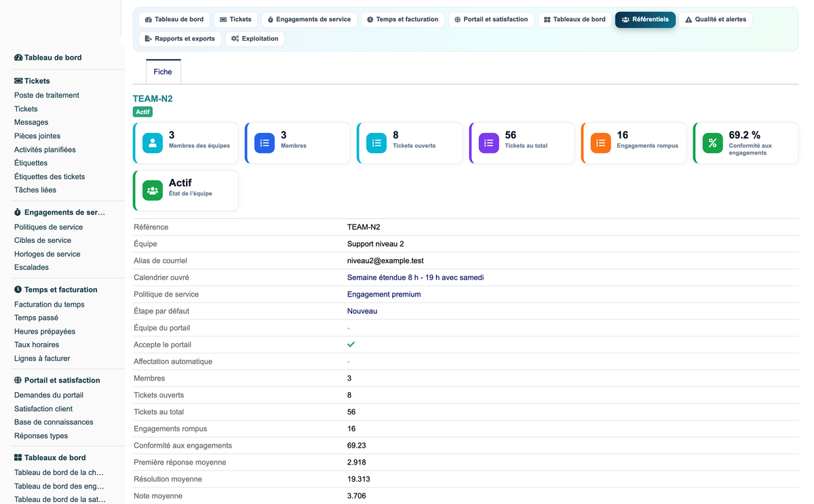Click the Tickets ouverts card icon
This screenshot has height=504, width=814.
tap(376, 143)
